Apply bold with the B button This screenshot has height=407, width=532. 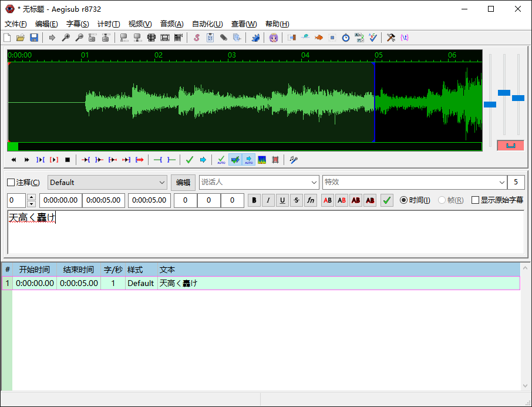click(254, 200)
